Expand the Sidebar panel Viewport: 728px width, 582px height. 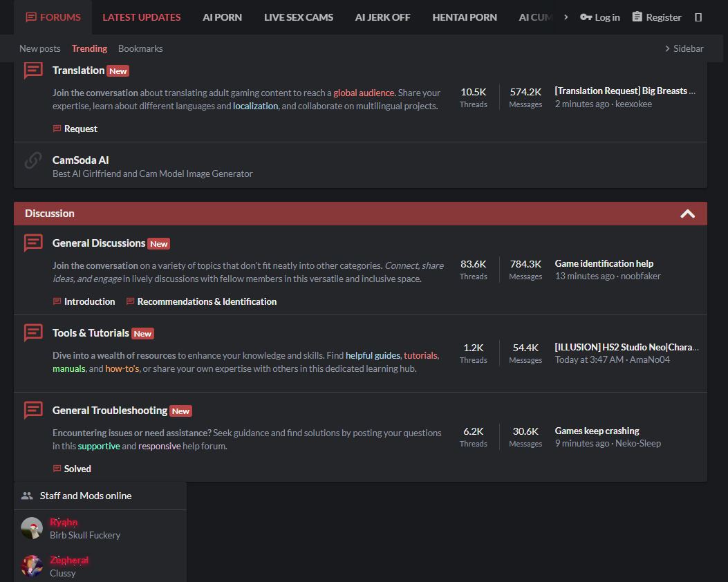click(x=684, y=48)
